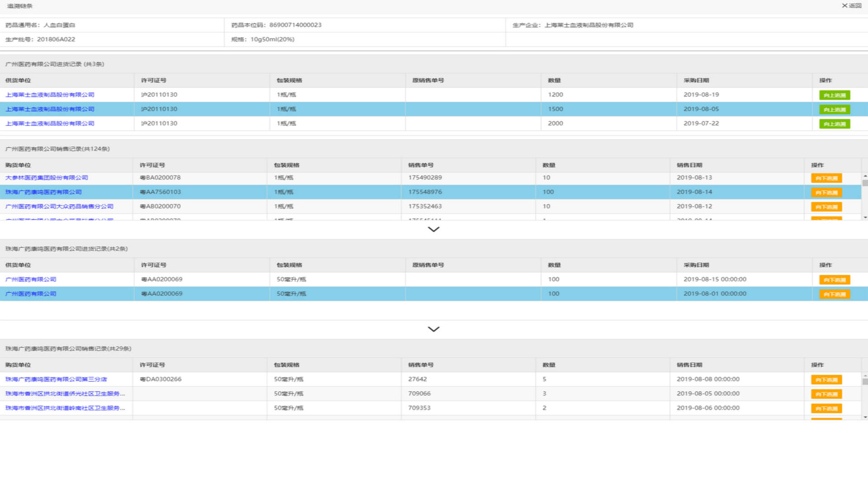Click the X 返回 return button
Viewport: 868px width, 488px height.
(x=851, y=6)
